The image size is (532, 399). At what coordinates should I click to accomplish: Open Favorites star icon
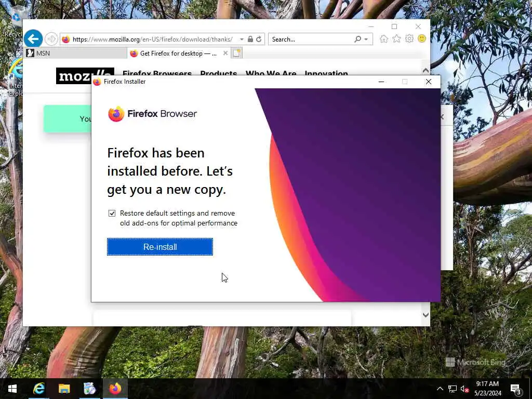[396, 39]
